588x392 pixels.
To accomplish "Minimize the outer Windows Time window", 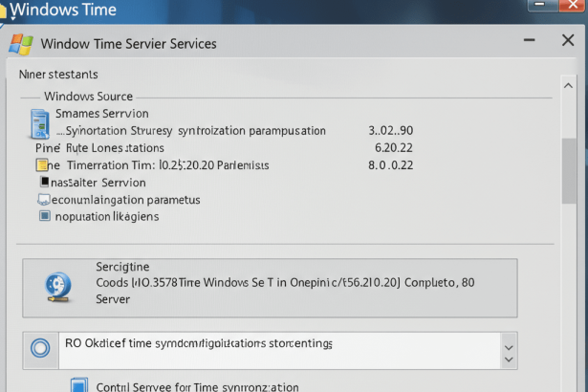I will click(x=540, y=5).
